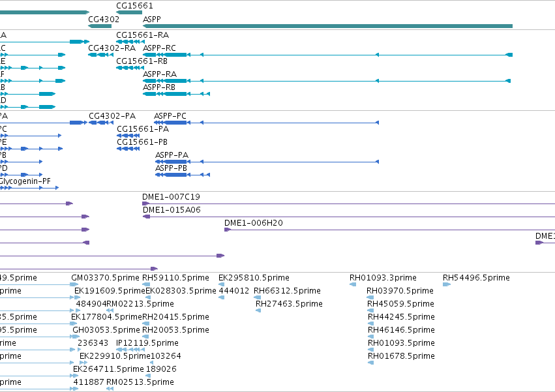Screen dimensions: 555x392
Task: Select the EK191609.5prime EST
Action: [78, 297]
